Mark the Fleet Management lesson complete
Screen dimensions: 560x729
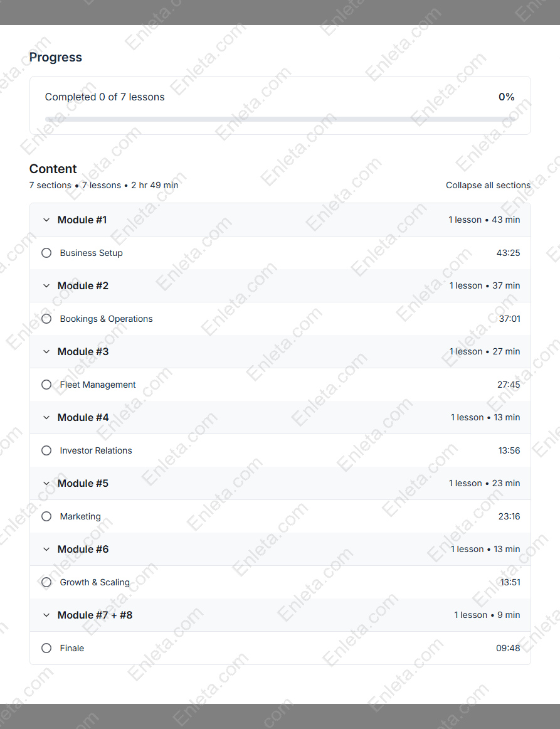[x=46, y=384]
